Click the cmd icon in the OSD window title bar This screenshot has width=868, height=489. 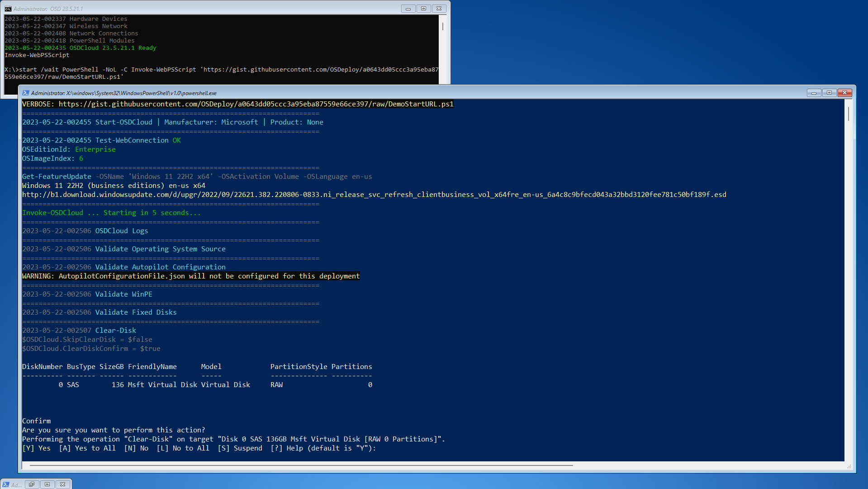tap(8, 9)
